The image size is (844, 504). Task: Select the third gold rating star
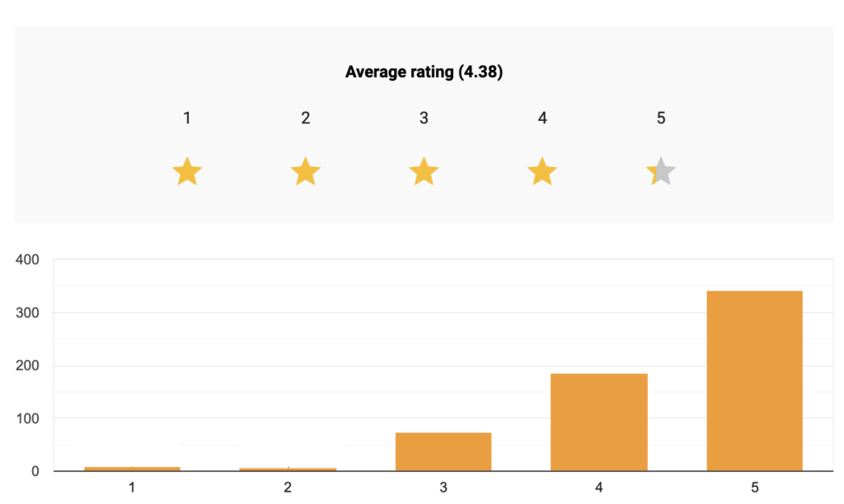(x=424, y=173)
